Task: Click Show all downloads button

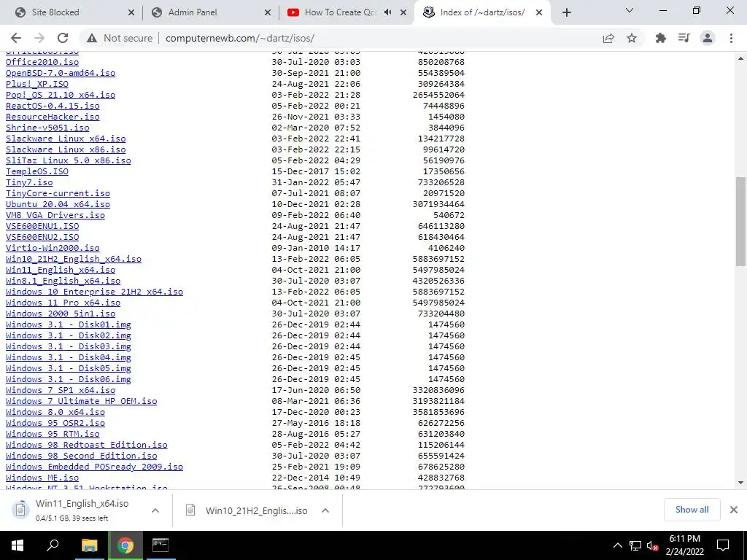Action: click(x=692, y=510)
